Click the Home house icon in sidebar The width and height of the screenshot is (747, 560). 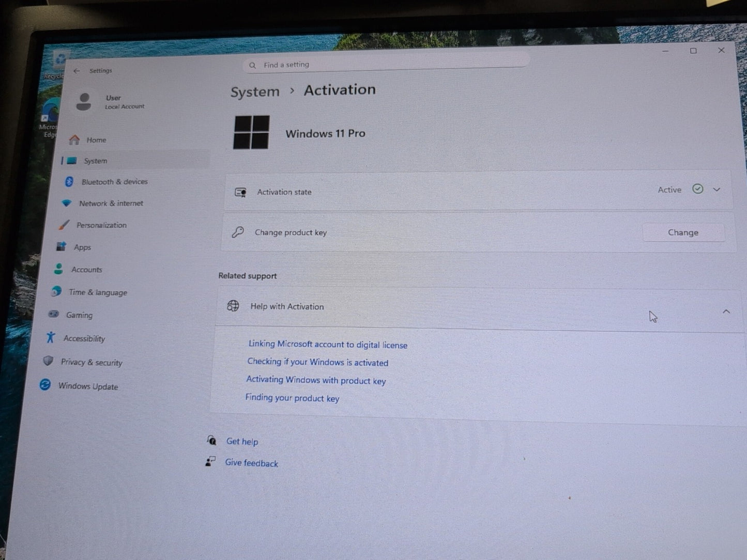(74, 139)
